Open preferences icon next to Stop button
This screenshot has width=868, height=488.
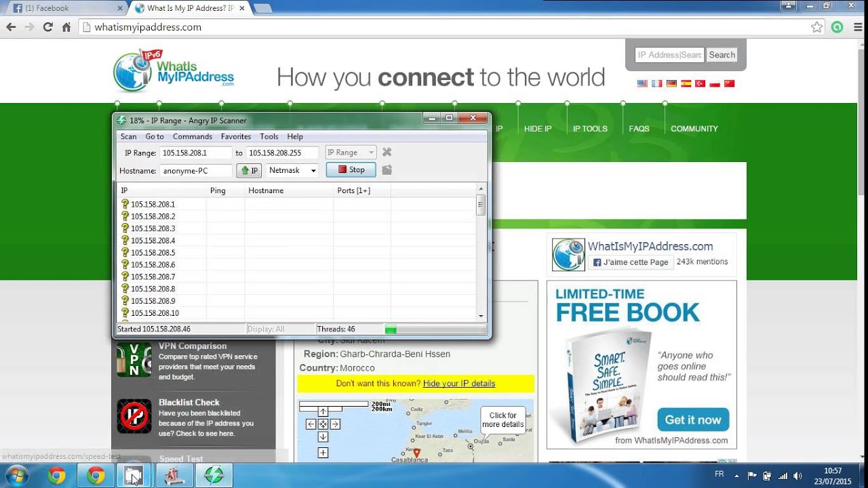pyautogui.click(x=387, y=170)
